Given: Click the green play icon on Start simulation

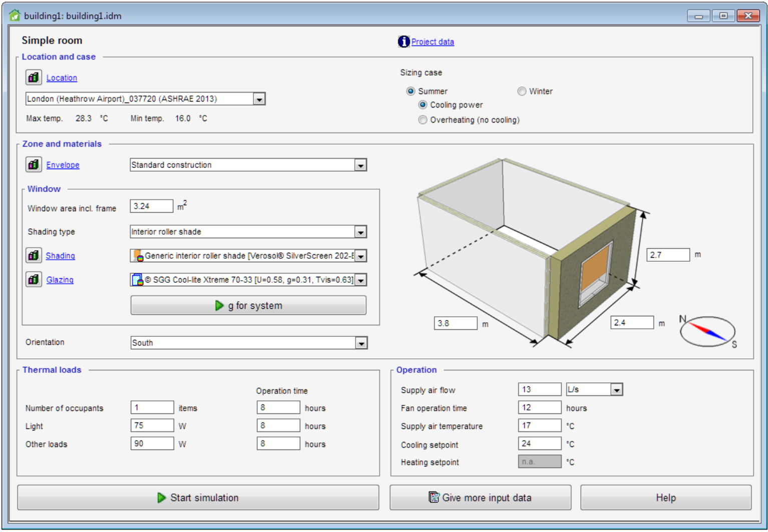Looking at the screenshot, I should click(x=161, y=497).
